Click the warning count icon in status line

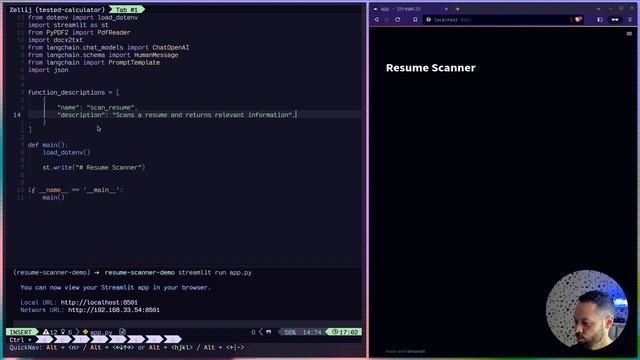(46, 332)
